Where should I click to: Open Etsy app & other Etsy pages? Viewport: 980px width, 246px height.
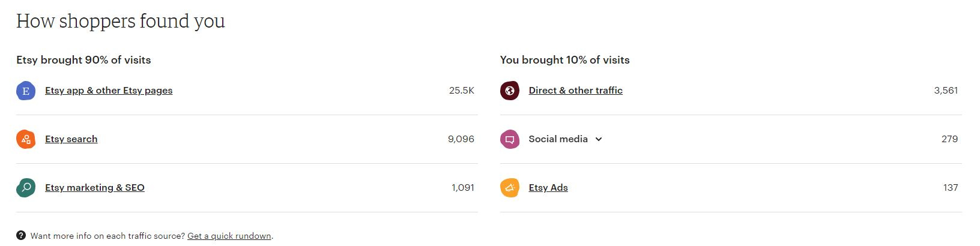(x=109, y=91)
